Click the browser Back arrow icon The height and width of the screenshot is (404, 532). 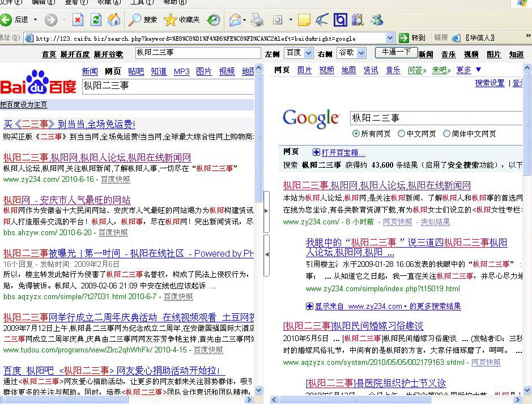[6, 20]
